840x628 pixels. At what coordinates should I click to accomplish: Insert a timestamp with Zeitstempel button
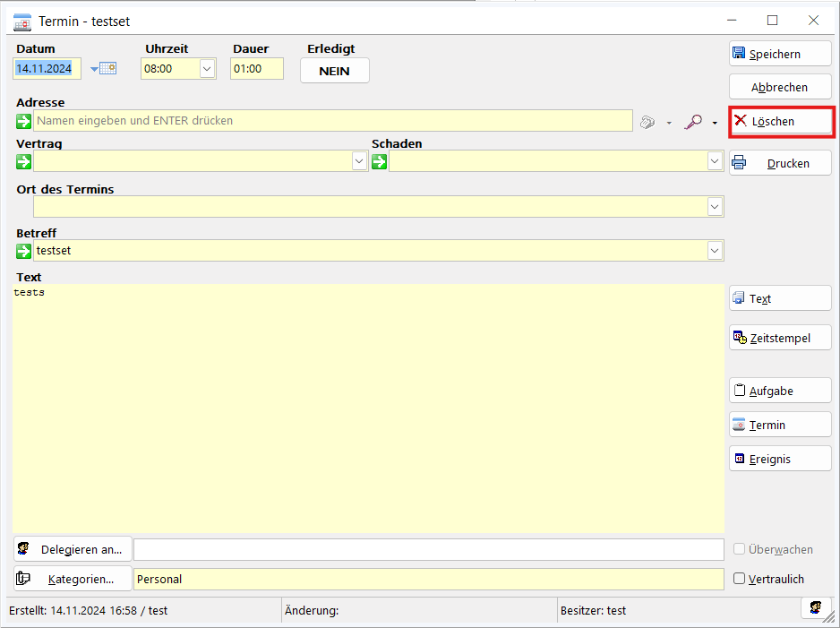780,338
